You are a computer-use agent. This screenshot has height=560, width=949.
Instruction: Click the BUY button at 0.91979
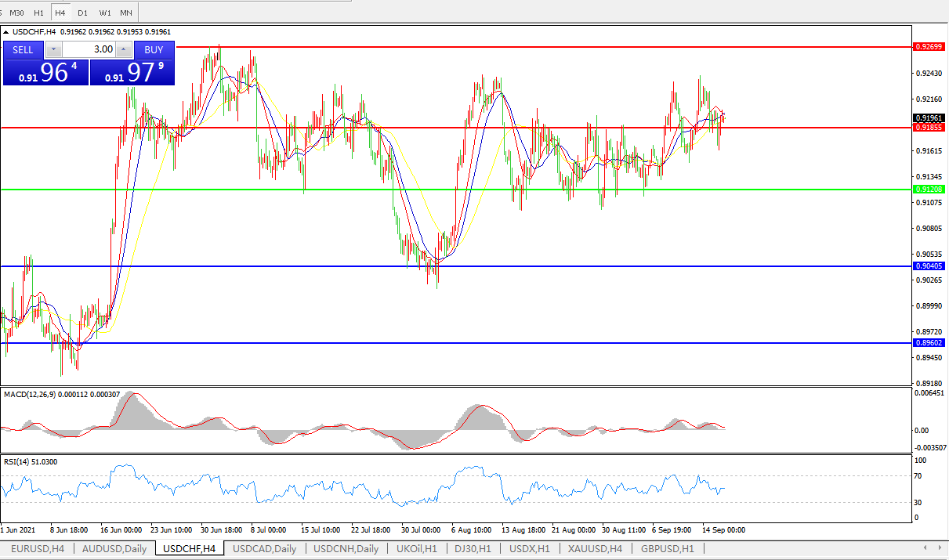[x=132, y=72]
